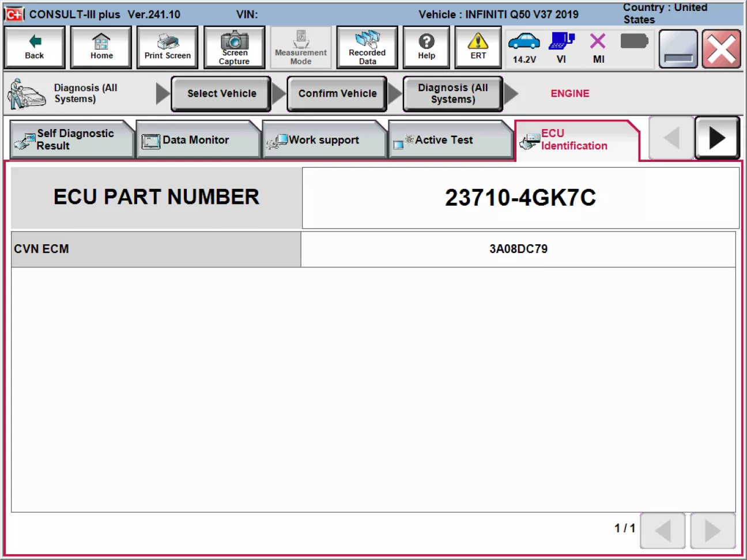Open the Home screen
This screenshot has height=560, width=747.
coord(101,47)
